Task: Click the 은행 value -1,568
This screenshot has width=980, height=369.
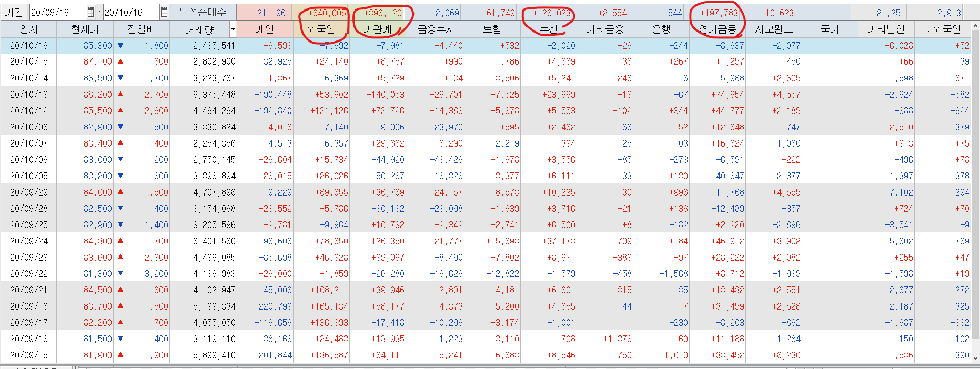Action: click(674, 274)
